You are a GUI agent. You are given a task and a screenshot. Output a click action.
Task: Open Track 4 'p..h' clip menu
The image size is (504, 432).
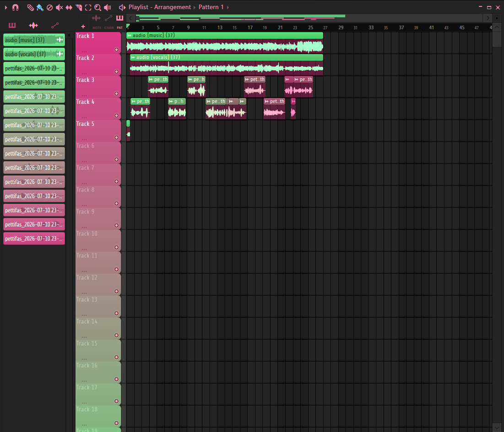click(171, 101)
